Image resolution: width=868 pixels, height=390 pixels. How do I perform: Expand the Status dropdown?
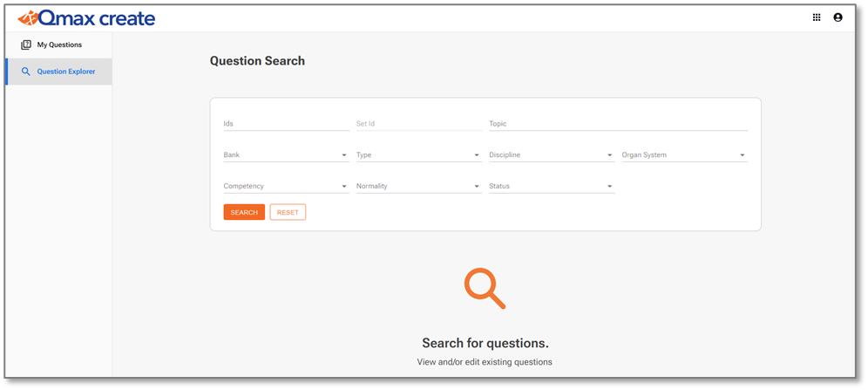point(552,186)
